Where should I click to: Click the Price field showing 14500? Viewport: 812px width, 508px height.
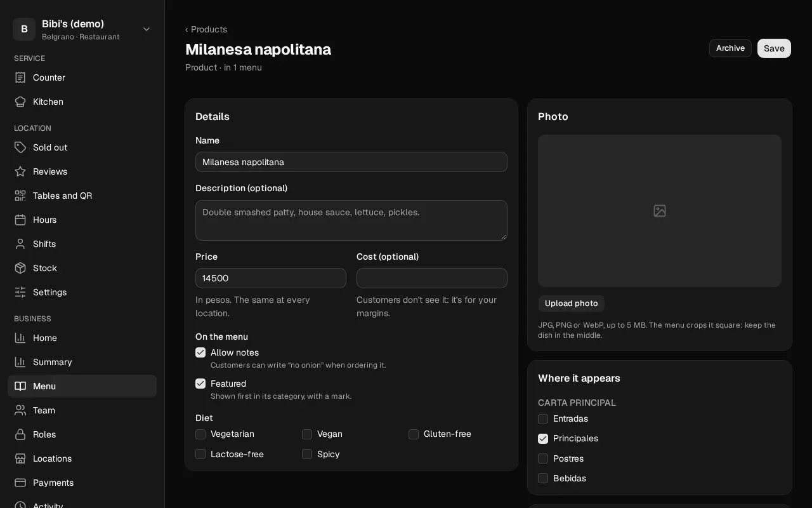tap(271, 278)
